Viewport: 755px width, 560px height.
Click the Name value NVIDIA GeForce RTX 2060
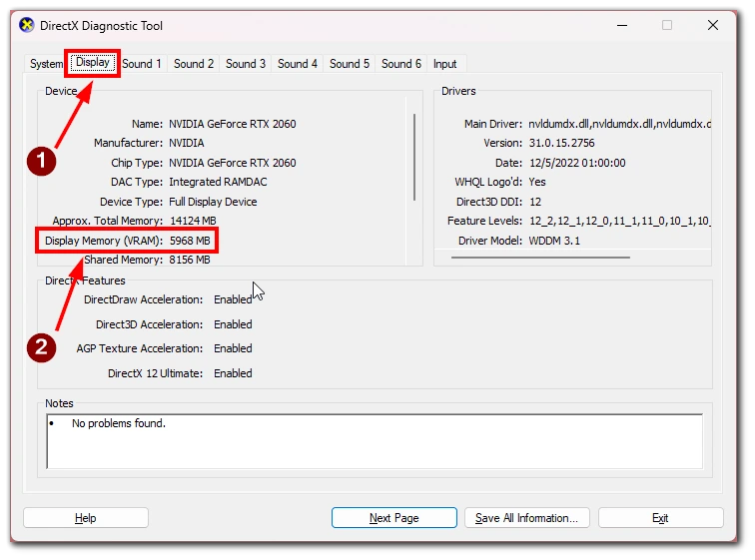pyautogui.click(x=232, y=124)
